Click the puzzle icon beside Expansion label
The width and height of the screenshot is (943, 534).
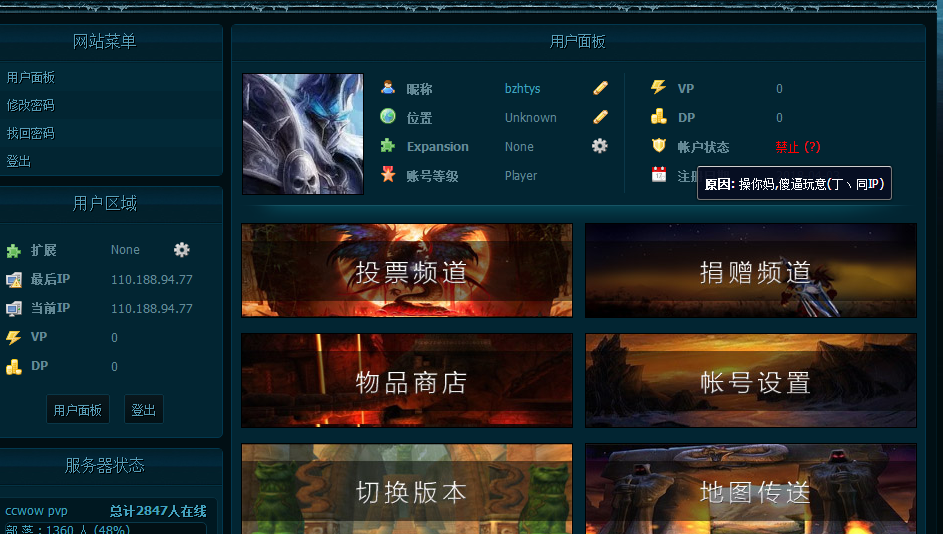pos(388,146)
